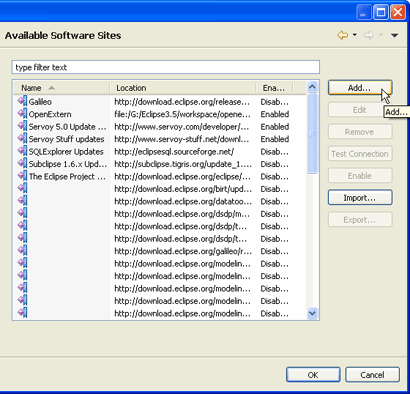
Task: Click icon of the birt/upd site row
Action: [22, 188]
